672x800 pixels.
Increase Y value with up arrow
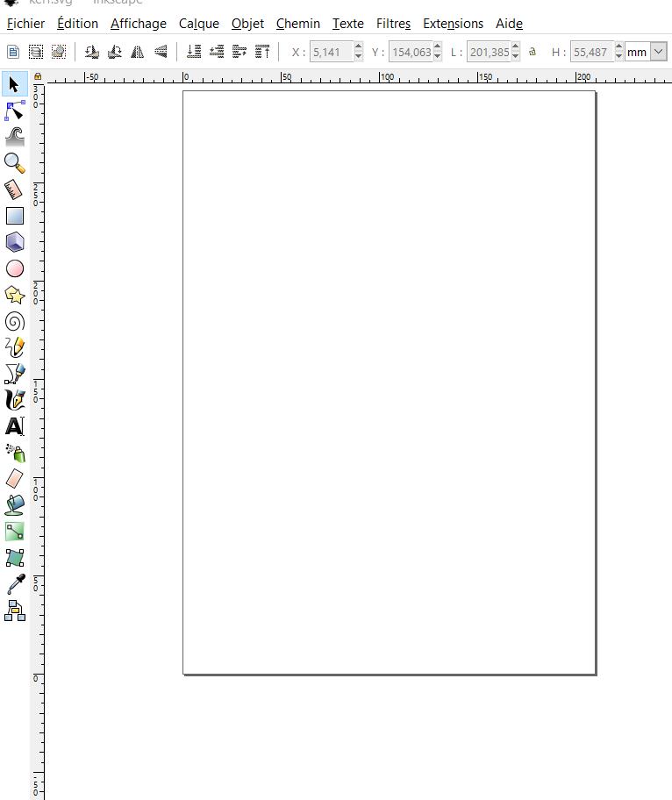[437, 47]
